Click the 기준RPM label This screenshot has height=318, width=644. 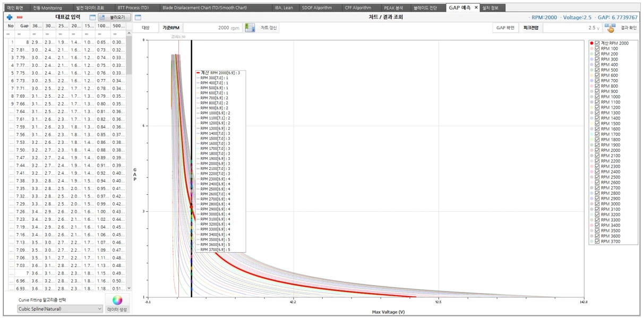pyautogui.click(x=171, y=28)
